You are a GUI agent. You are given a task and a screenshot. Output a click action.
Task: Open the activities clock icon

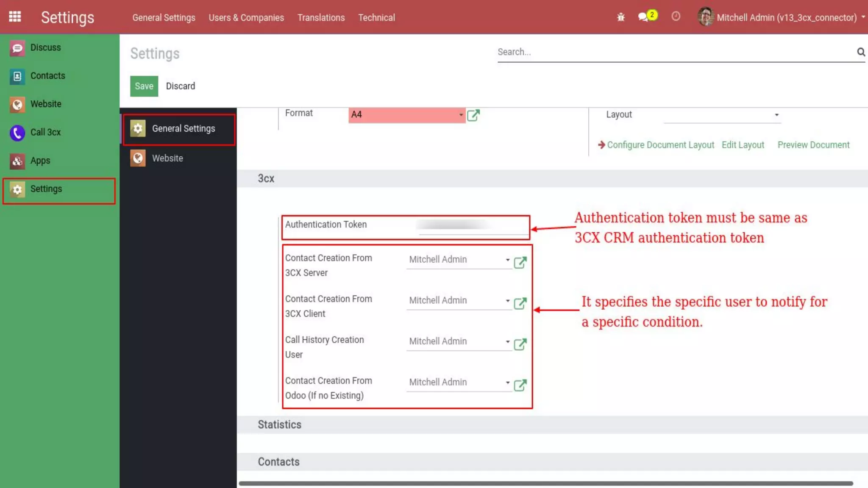coord(676,17)
